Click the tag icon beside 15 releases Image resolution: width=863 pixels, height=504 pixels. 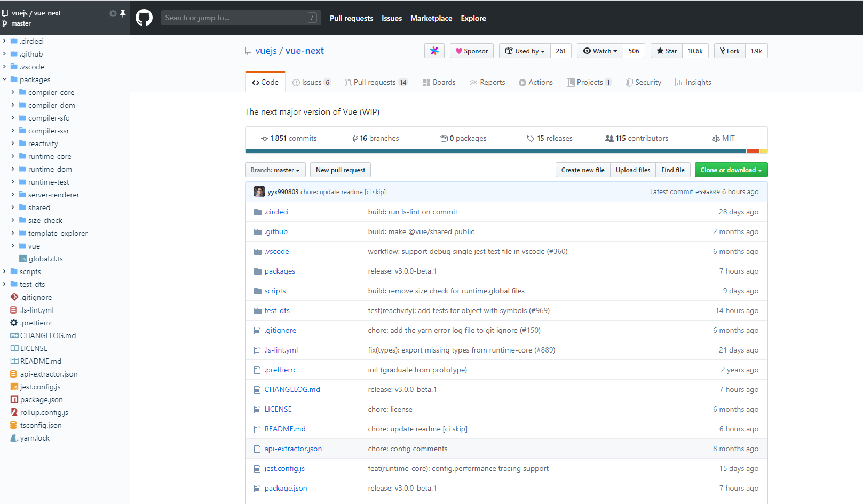531,139
